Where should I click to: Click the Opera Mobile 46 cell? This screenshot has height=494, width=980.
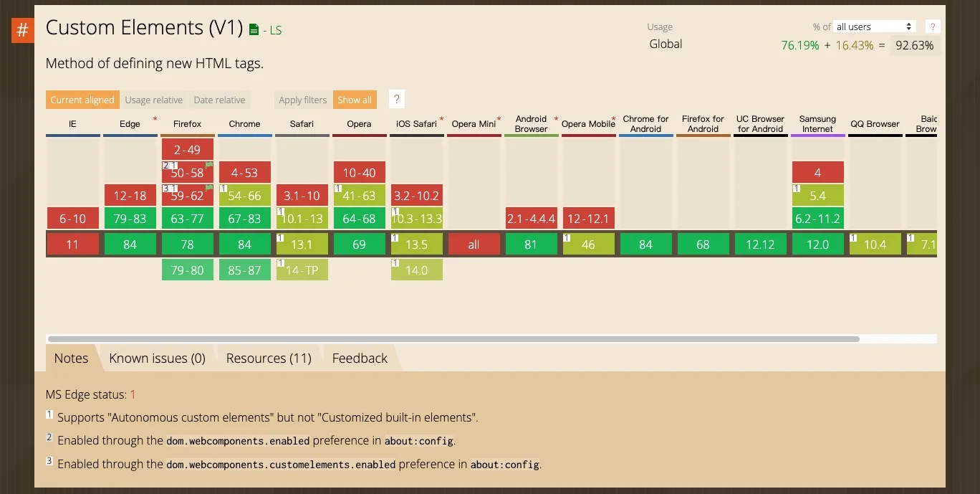[588, 244]
